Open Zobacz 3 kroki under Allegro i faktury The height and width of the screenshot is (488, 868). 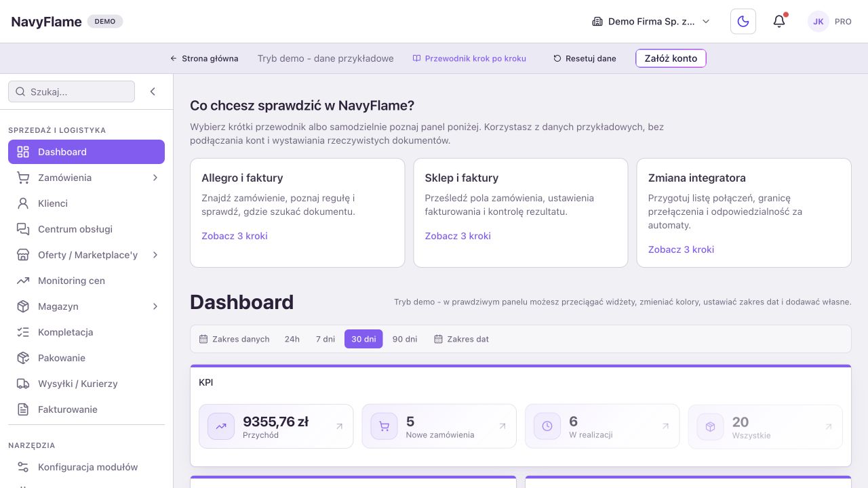(x=235, y=236)
